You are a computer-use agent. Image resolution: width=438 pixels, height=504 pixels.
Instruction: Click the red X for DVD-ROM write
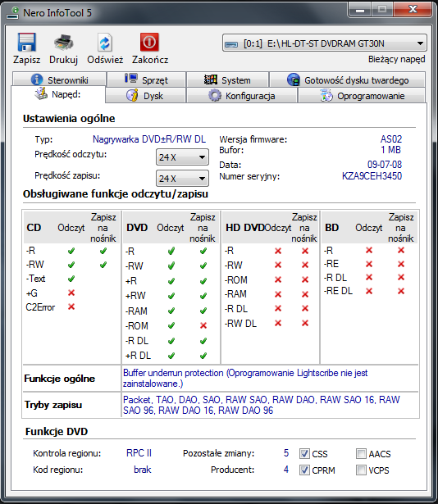tap(203, 325)
